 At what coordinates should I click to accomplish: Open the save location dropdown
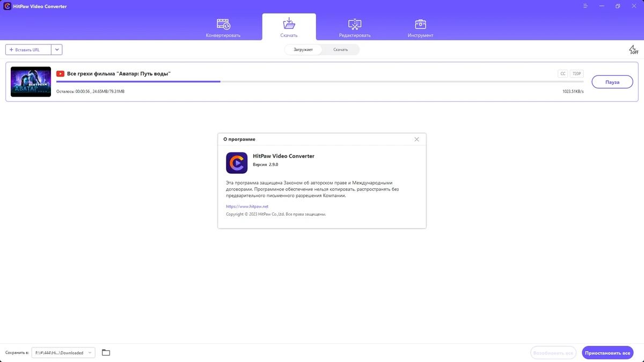(x=63, y=353)
